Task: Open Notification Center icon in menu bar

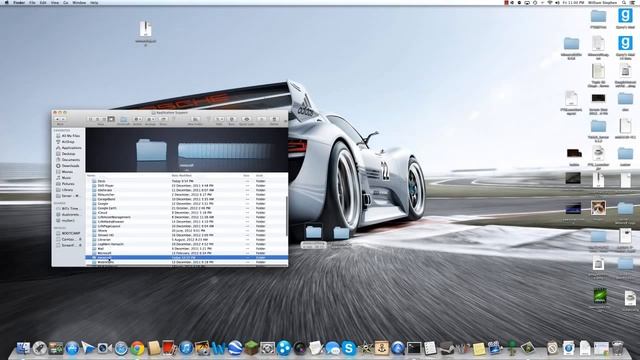Action: pyautogui.click(x=633, y=2)
